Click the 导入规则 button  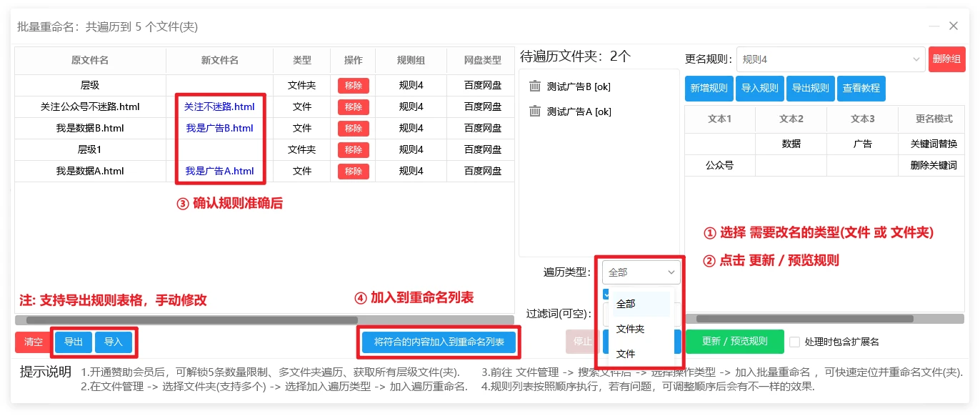tap(759, 89)
